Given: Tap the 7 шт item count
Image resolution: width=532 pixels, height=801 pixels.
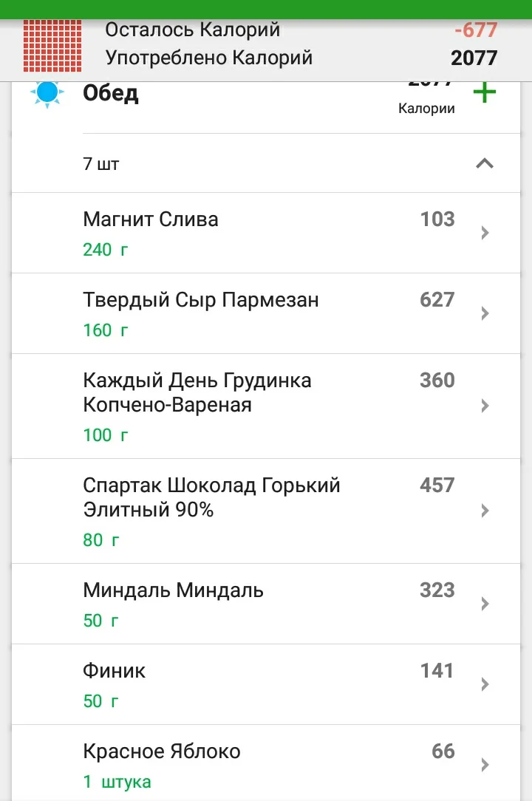Looking at the screenshot, I should tap(101, 164).
